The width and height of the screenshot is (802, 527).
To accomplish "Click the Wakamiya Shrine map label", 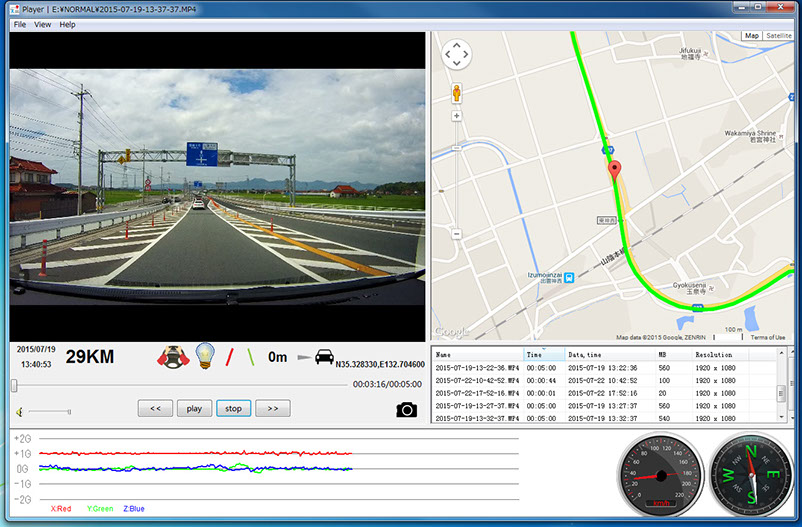I will 750,136.
